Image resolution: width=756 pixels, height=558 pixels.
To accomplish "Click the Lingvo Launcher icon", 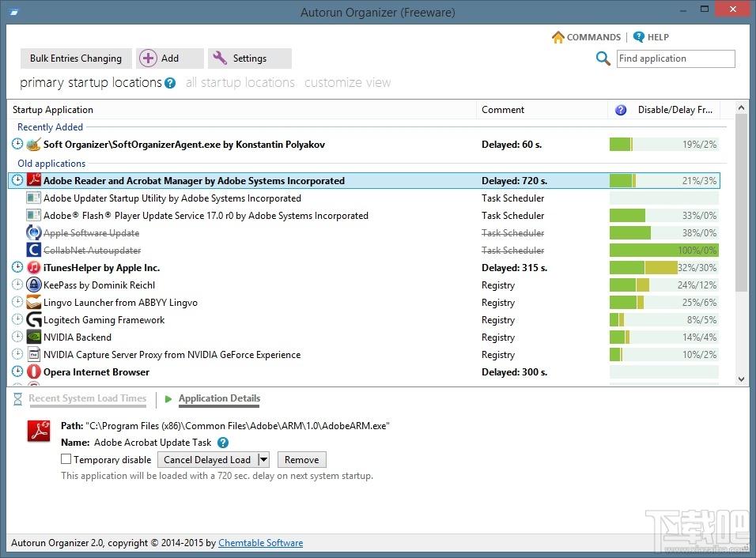I will [33, 302].
